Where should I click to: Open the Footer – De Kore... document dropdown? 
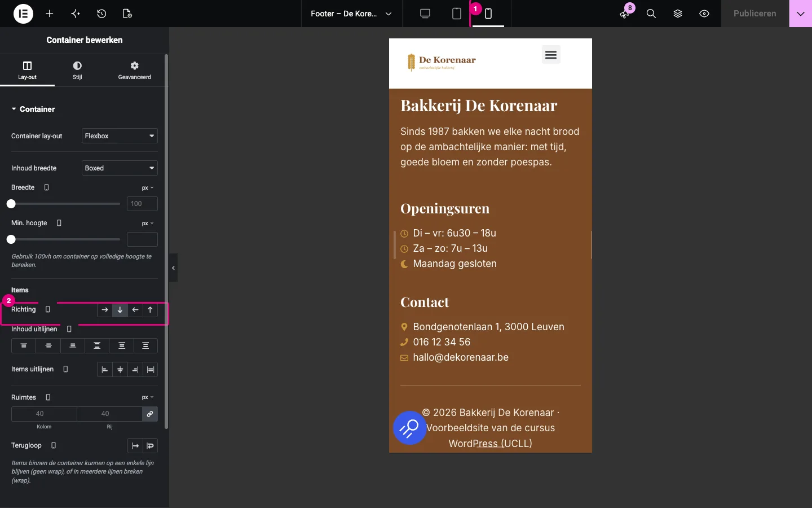coord(351,14)
